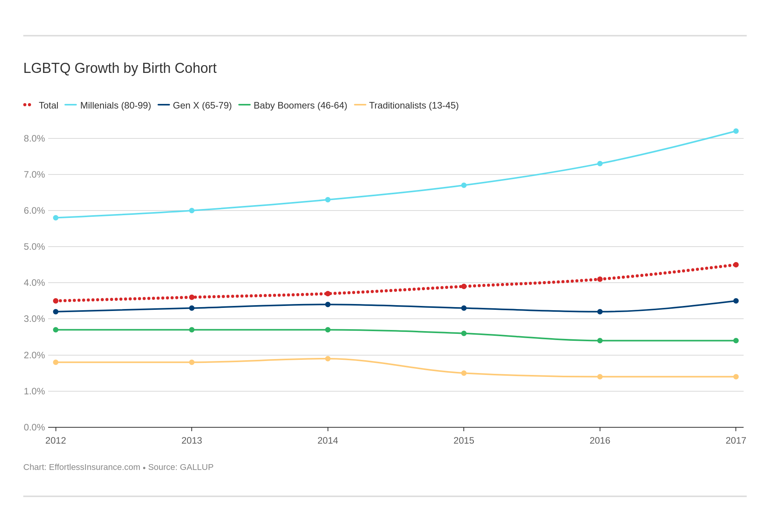The width and height of the screenshot is (770, 532).
Task: Click the 5.0% y-axis label
Action: [x=34, y=247]
